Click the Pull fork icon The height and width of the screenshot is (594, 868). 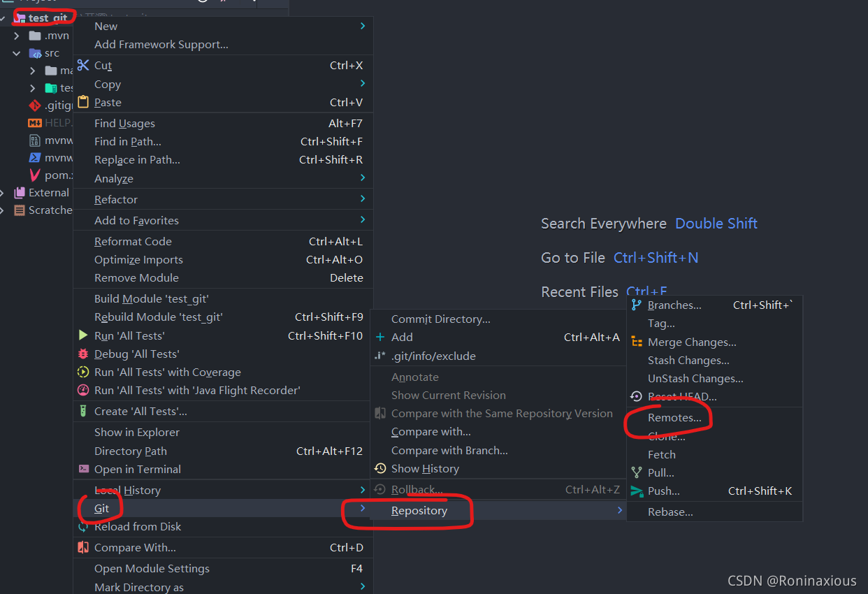click(x=636, y=472)
